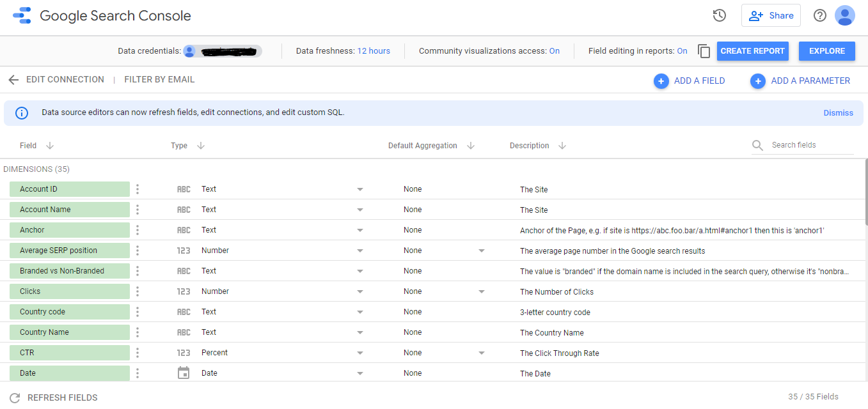Image resolution: width=868 pixels, height=409 pixels.
Task: Open the version history clock icon
Action: pyautogui.click(x=720, y=15)
